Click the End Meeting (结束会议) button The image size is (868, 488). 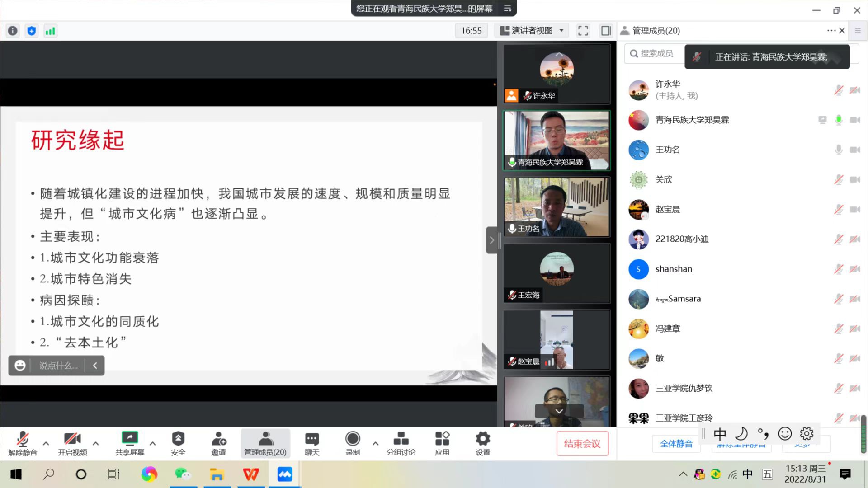[582, 444]
